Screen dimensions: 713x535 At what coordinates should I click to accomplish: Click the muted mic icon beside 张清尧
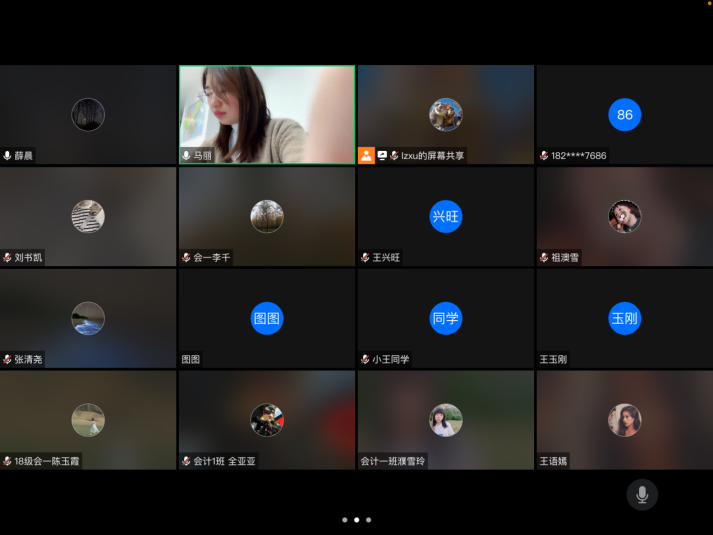click(8, 359)
